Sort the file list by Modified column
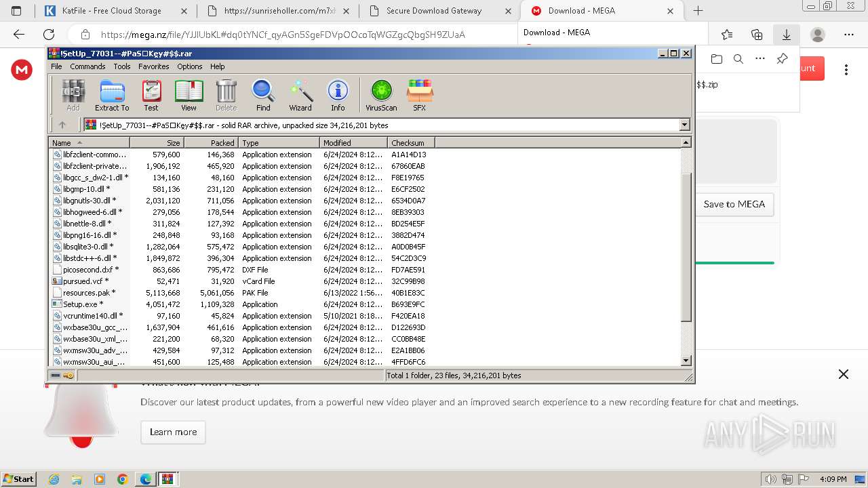 (353, 142)
